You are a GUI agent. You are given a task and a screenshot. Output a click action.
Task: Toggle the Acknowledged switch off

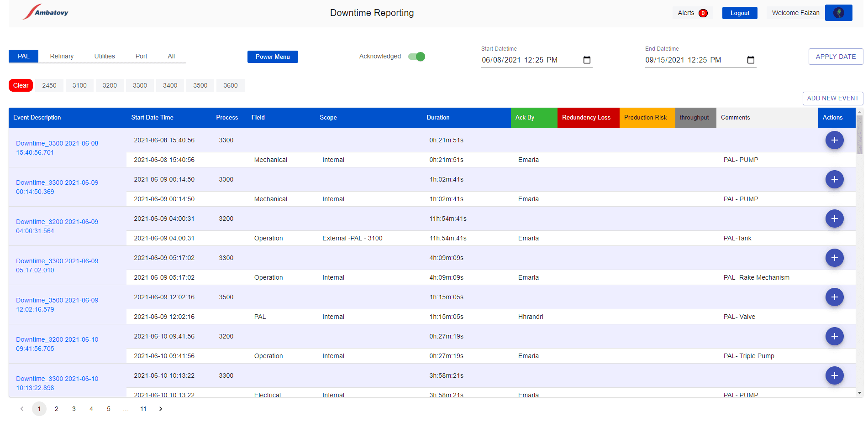tap(416, 57)
